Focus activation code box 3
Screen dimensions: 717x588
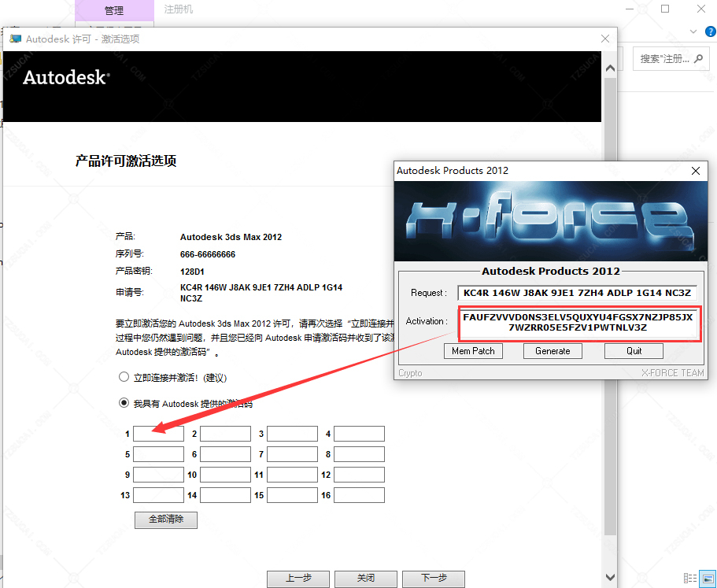[292, 434]
